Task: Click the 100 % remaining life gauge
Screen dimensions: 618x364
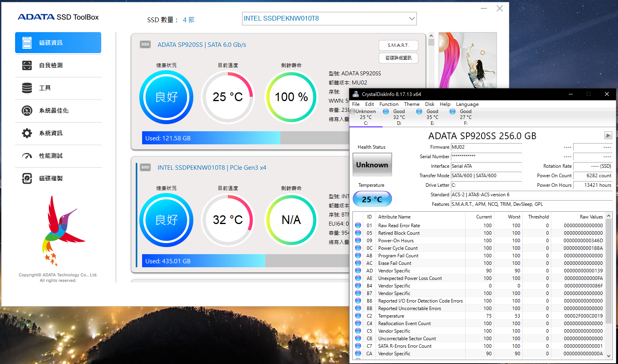Action: pyautogui.click(x=291, y=97)
